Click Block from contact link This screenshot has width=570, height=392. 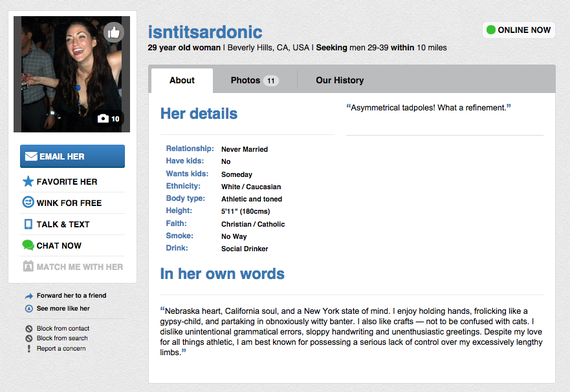pos(63,328)
